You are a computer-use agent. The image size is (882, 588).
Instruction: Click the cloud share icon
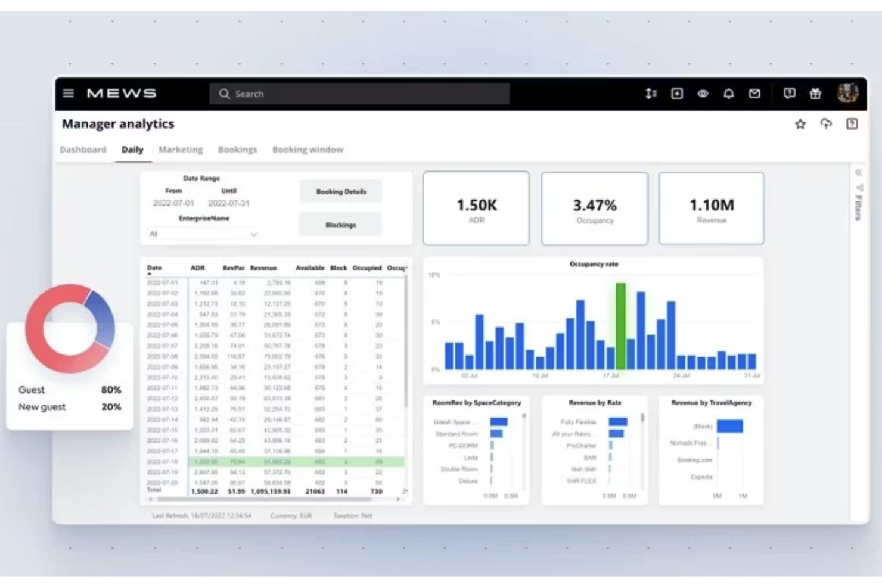(825, 125)
